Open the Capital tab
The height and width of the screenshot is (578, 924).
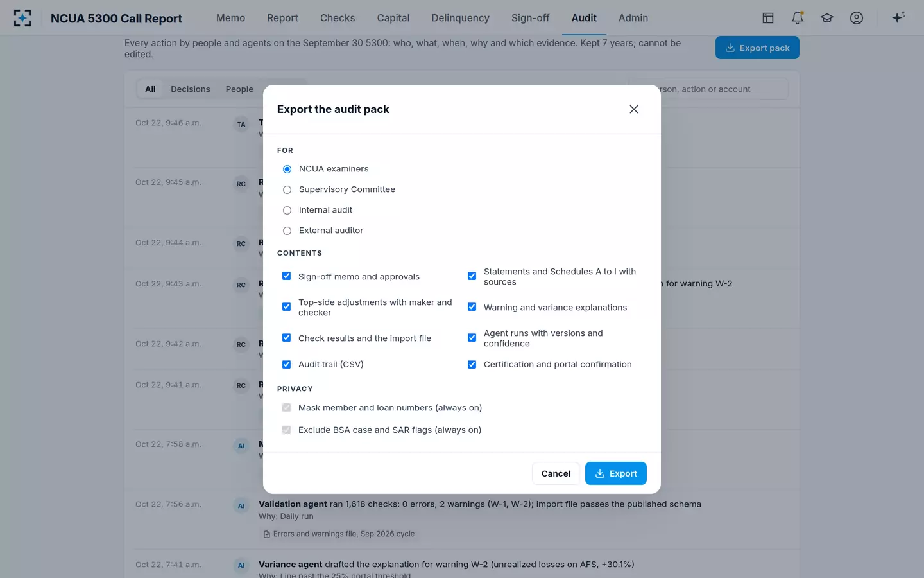pos(393,18)
